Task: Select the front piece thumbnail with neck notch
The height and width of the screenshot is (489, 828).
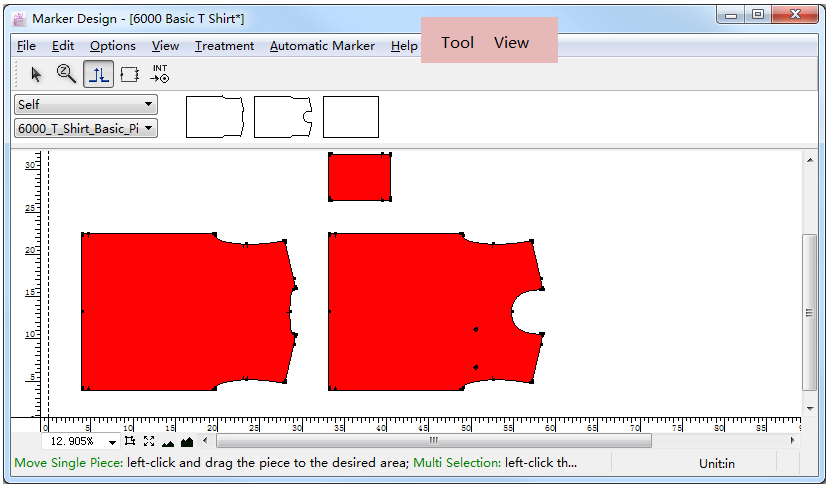Action: pos(283,117)
